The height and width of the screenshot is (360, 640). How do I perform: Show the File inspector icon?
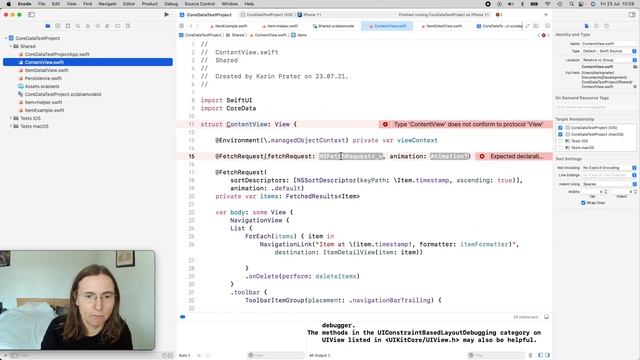point(587,26)
